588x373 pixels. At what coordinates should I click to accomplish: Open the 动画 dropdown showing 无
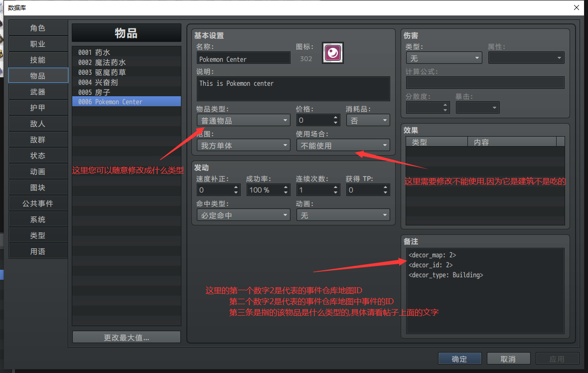343,215
